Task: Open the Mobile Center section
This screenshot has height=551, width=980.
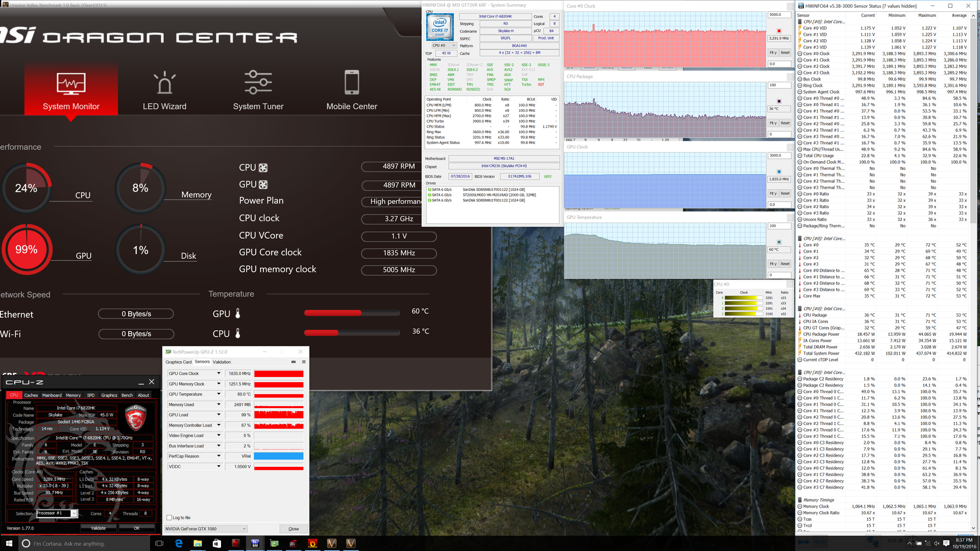Action: pyautogui.click(x=352, y=89)
